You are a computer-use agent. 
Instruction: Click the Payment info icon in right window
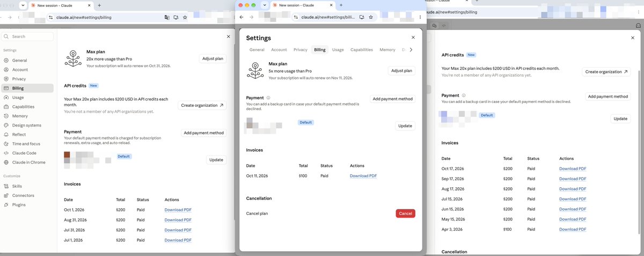click(464, 96)
